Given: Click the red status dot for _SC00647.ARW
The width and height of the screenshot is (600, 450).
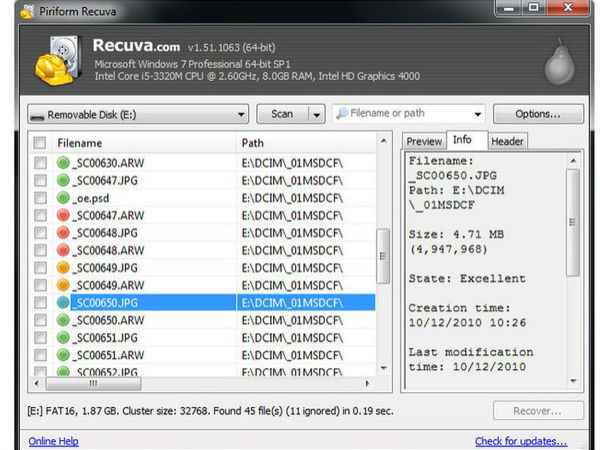Looking at the screenshot, I should tap(64, 215).
